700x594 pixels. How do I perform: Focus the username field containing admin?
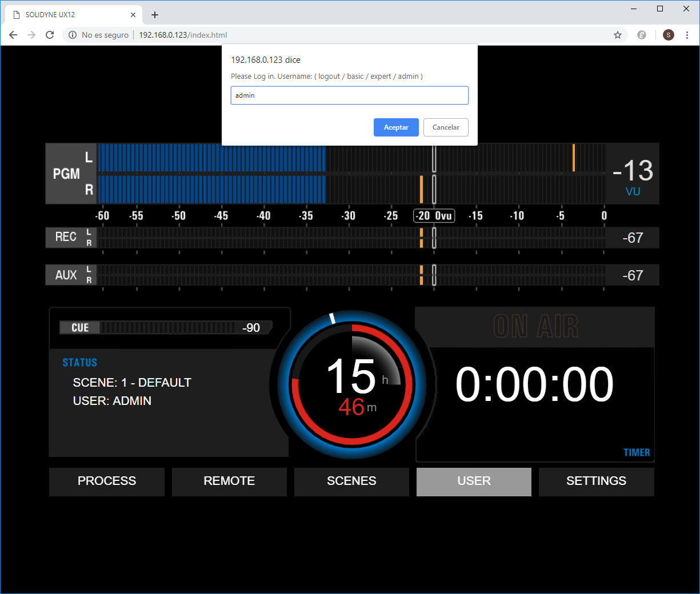point(350,95)
